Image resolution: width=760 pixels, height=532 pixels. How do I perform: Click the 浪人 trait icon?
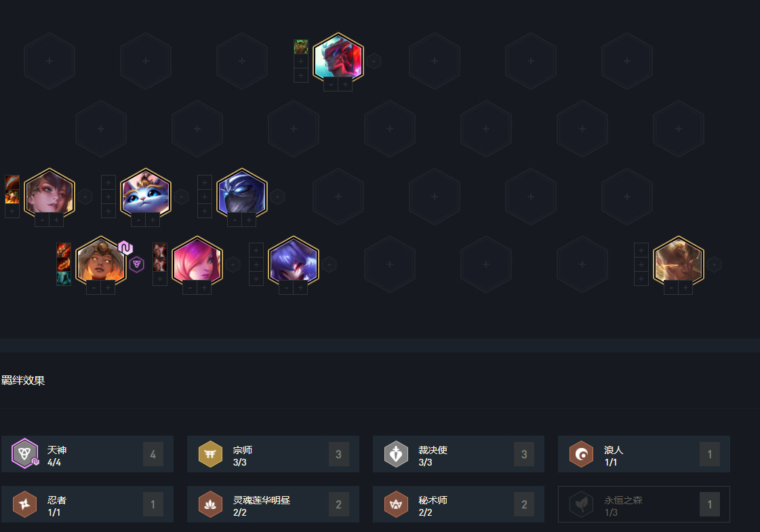click(x=581, y=454)
